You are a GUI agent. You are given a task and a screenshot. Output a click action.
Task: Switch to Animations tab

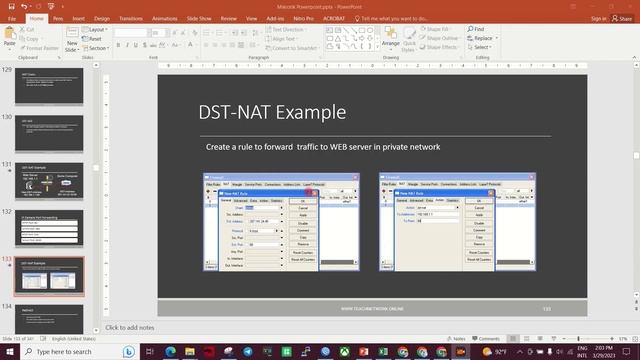[x=164, y=18]
